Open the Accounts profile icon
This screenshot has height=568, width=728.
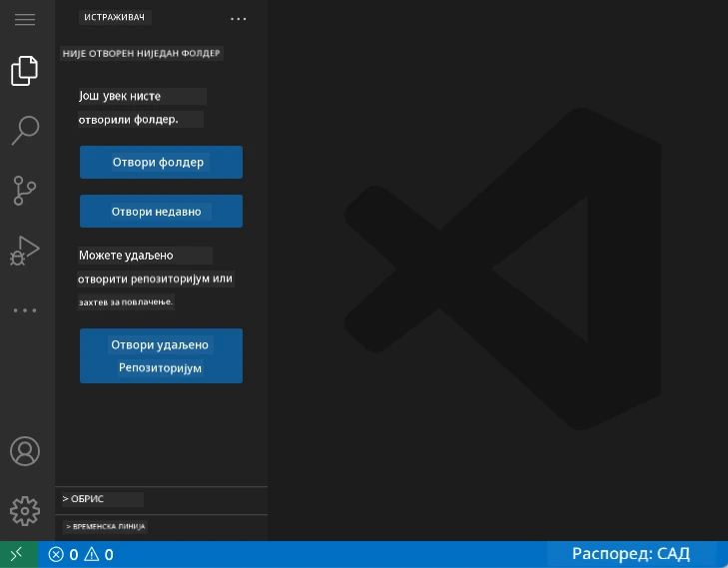pos(25,451)
